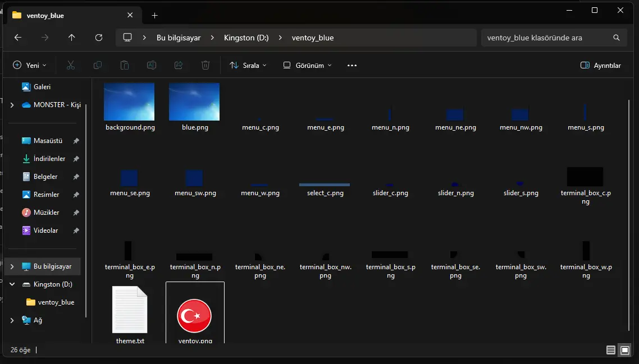639x364 pixels.
Task: Click the search magnifier icon
Action: (x=616, y=38)
